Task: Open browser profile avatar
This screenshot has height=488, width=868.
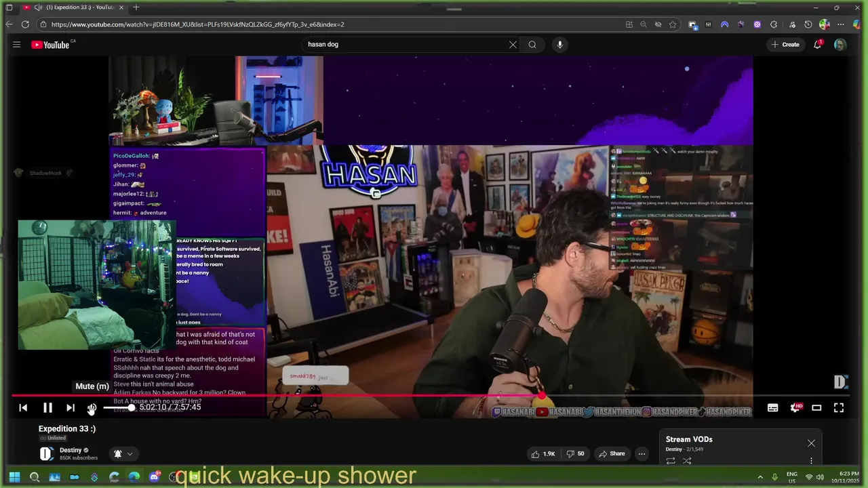Action: (x=825, y=24)
